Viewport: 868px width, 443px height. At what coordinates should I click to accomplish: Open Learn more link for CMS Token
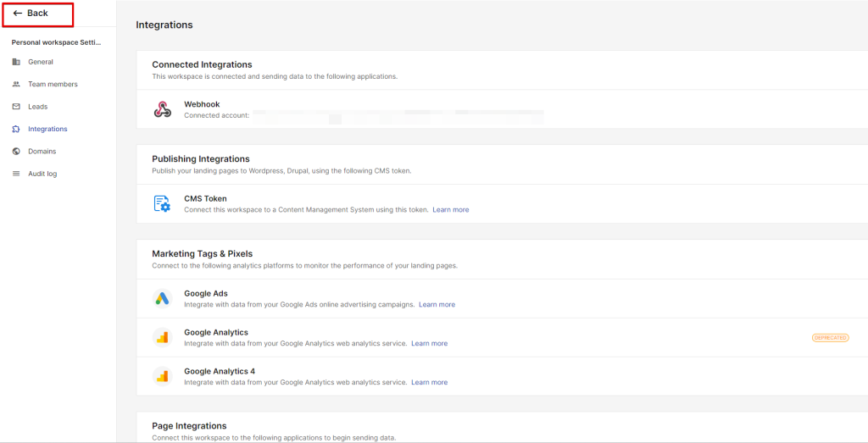point(450,209)
